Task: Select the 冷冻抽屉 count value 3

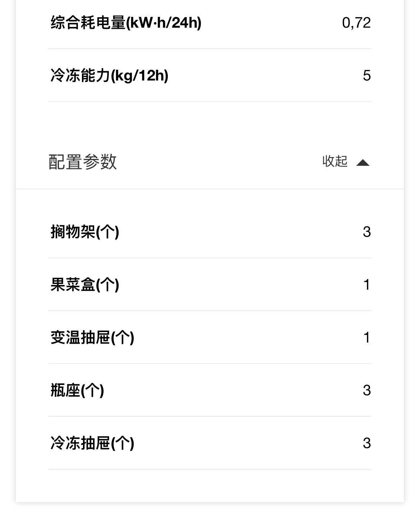Action: click(366, 443)
